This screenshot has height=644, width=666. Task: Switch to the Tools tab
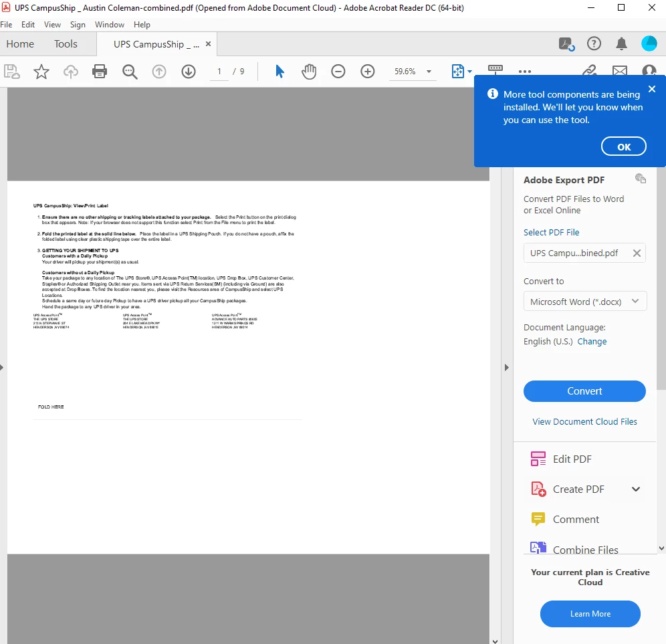[x=66, y=43]
